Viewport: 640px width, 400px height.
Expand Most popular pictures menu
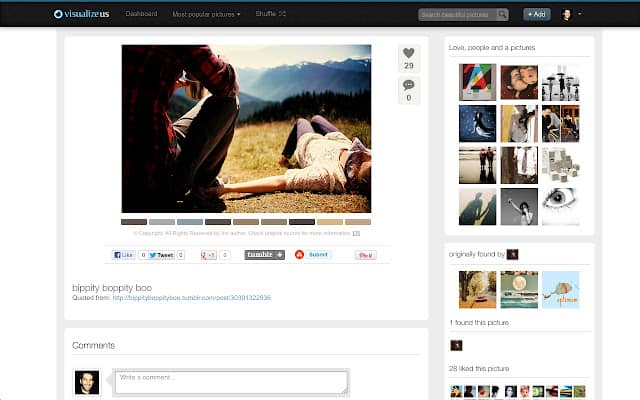point(206,14)
